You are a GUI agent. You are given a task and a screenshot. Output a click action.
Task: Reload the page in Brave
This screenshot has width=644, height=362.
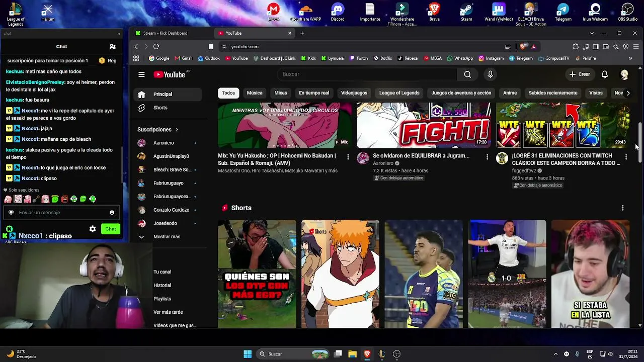156,47
